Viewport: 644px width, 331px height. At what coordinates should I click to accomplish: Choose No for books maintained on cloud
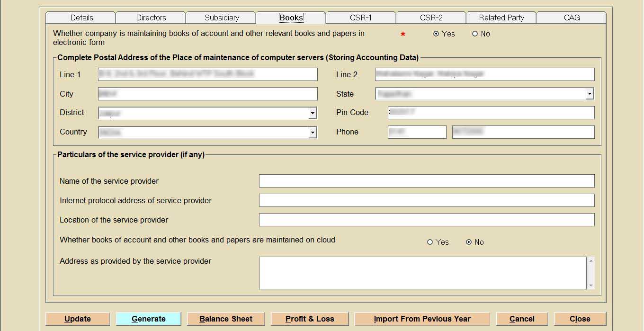click(469, 242)
